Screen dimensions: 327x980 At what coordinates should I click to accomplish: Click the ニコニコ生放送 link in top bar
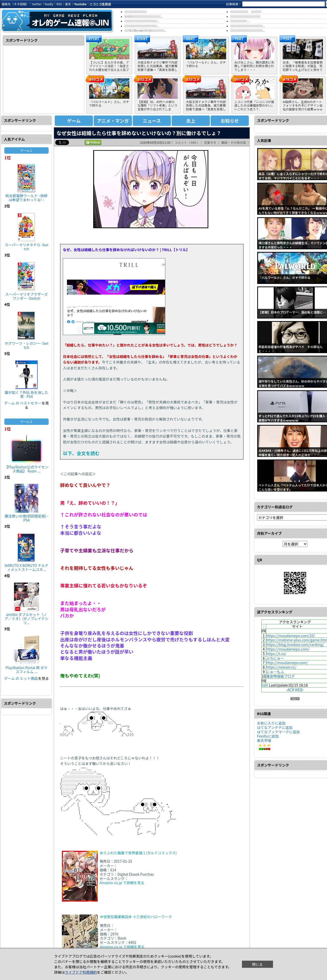point(100,4)
